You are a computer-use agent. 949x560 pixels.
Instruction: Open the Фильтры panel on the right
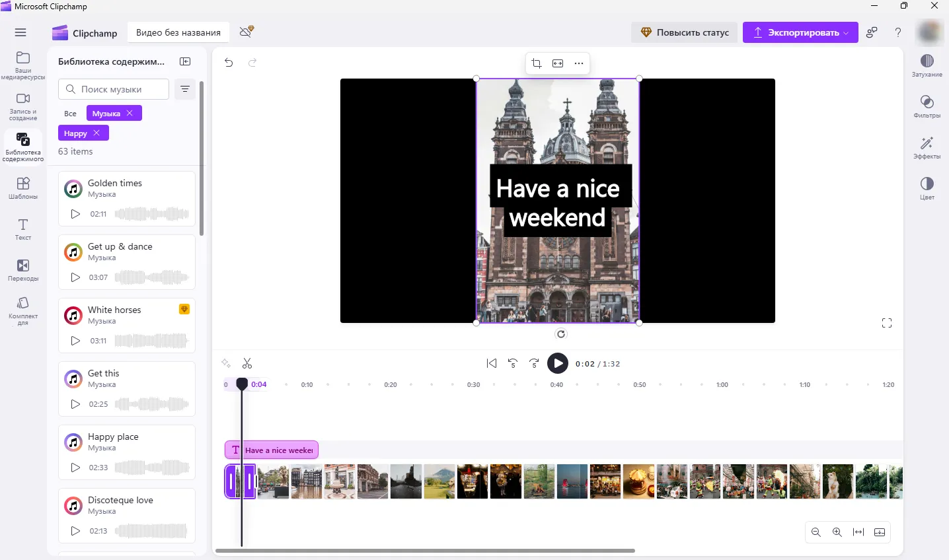(927, 108)
